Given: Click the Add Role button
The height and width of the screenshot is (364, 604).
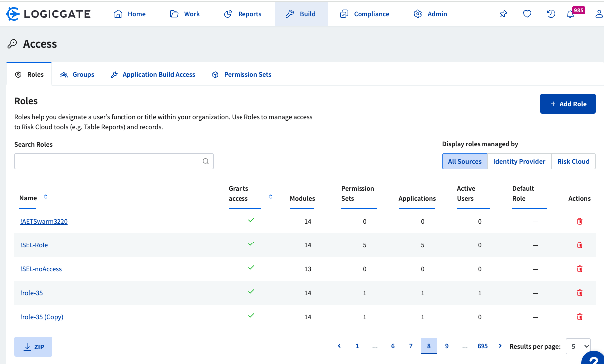Looking at the screenshot, I should click(x=568, y=104).
